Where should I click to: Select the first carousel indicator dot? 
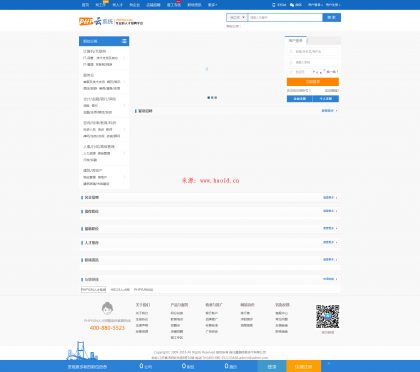click(x=209, y=98)
